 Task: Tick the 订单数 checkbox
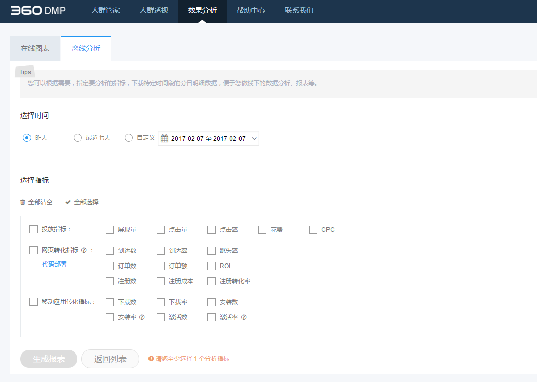pos(110,266)
